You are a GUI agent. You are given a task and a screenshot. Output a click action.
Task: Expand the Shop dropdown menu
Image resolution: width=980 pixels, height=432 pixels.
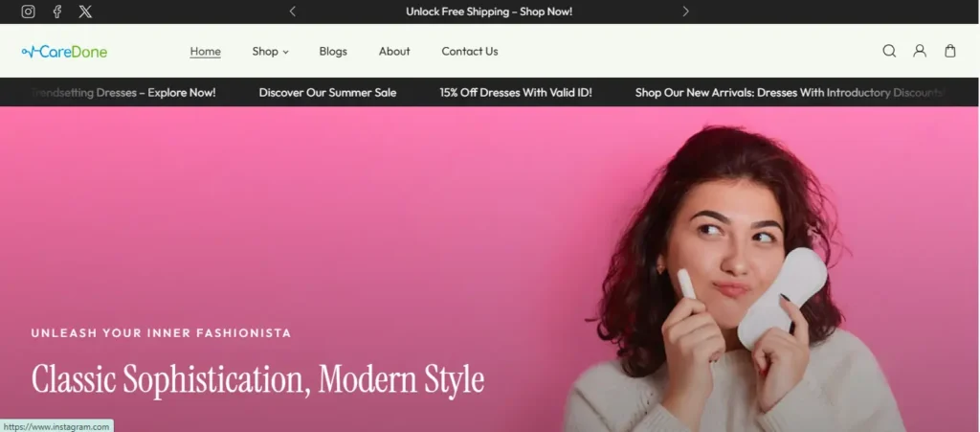[270, 52]
